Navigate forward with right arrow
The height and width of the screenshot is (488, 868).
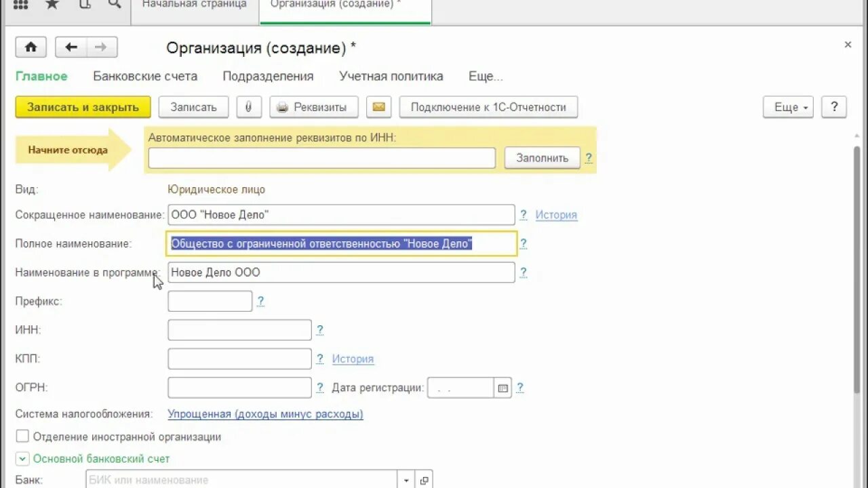tap(101, 47)
